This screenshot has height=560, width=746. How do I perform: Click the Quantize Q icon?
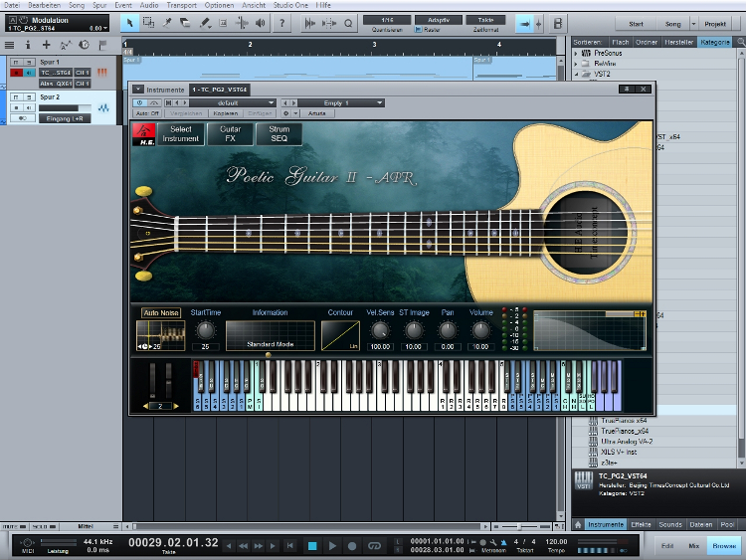click(348, 23)
